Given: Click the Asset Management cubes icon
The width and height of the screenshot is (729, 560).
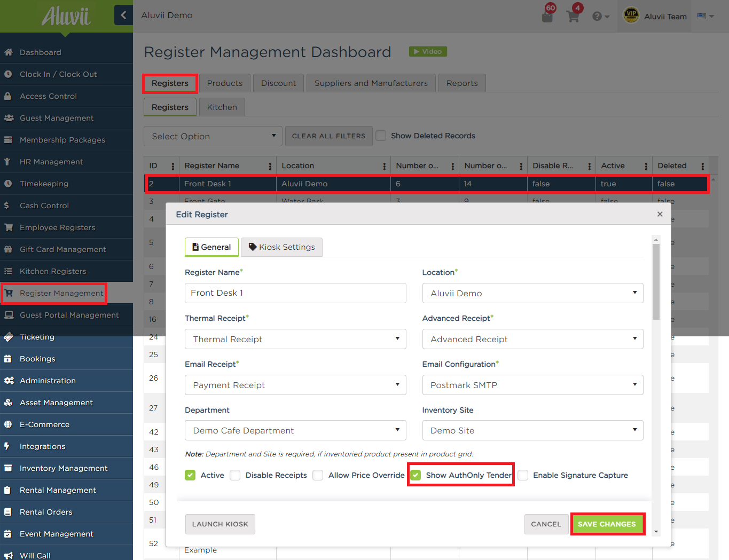Looking at the screenshot, I should tap(9, 403).
